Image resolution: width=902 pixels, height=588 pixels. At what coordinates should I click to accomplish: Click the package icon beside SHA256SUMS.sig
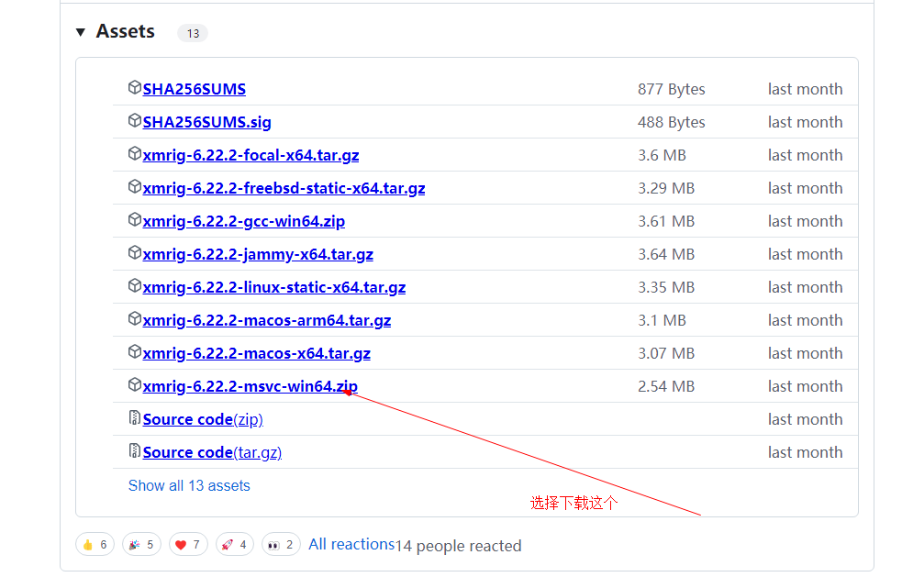[135, 121]
